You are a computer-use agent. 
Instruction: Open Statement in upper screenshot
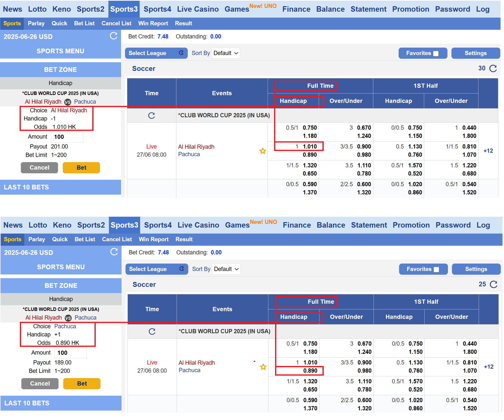tap(368, 9)
